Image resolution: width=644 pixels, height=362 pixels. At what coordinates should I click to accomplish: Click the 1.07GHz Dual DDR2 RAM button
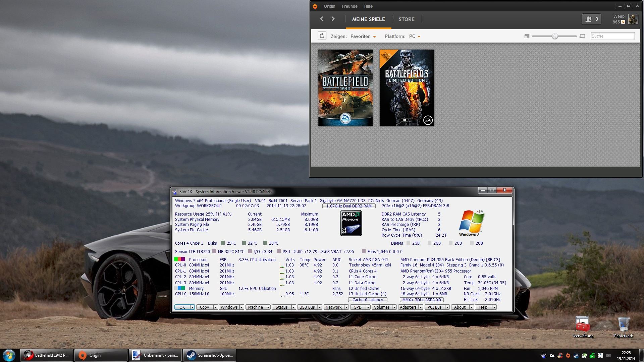tap(349, 206)
